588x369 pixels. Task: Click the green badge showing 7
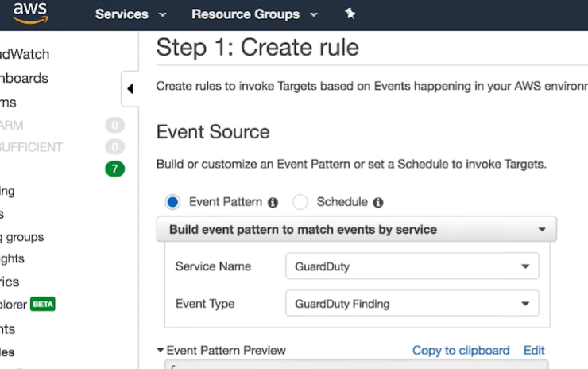[114, 169]
